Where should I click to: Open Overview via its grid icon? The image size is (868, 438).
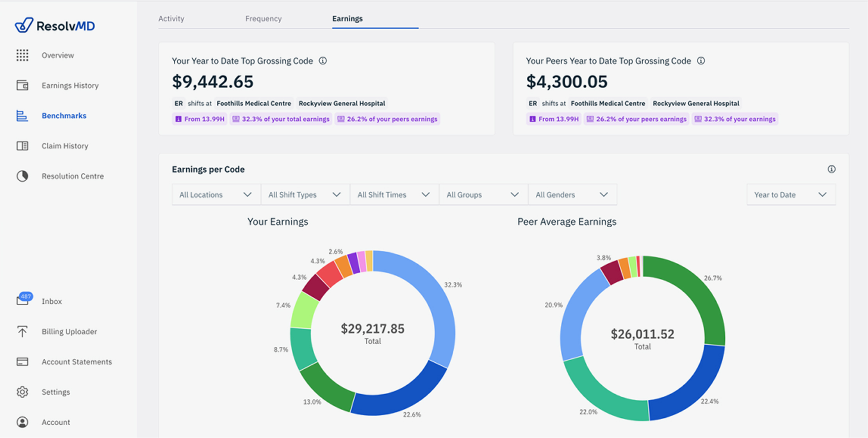point(22,55)
